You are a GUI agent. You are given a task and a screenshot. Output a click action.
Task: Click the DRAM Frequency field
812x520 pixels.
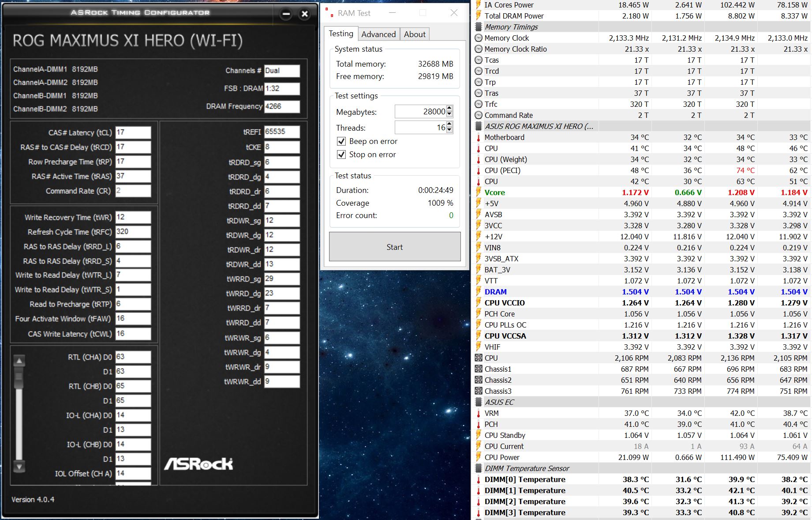[282, 106]
